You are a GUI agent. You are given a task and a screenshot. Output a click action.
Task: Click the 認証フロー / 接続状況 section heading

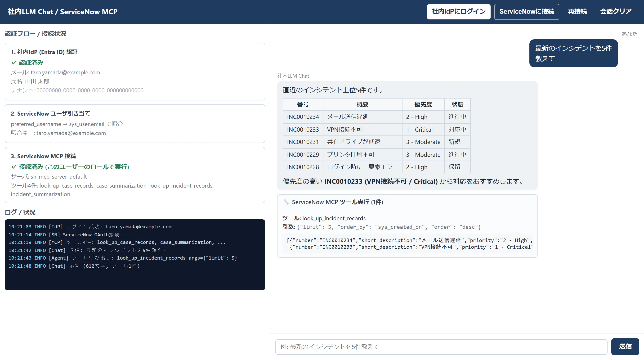click(36, 33)
